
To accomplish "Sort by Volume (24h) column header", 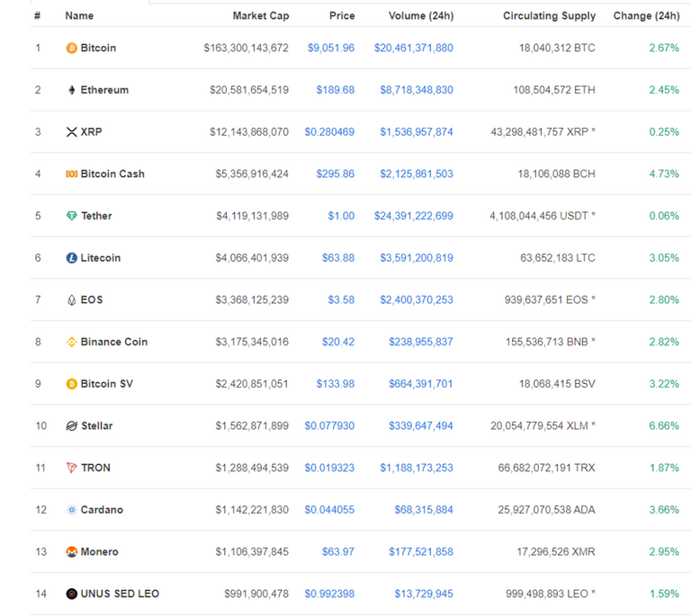I will pos(421,16).
